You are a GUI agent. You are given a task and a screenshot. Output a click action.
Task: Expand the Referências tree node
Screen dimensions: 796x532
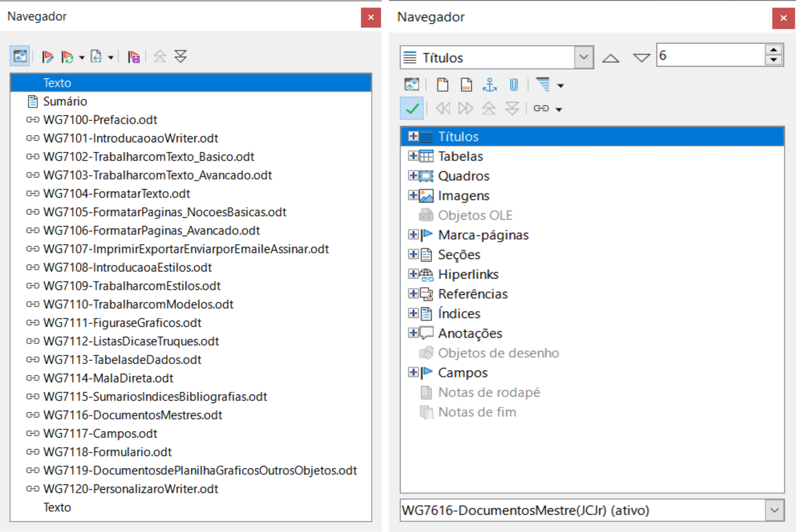(x=413, y=294)
